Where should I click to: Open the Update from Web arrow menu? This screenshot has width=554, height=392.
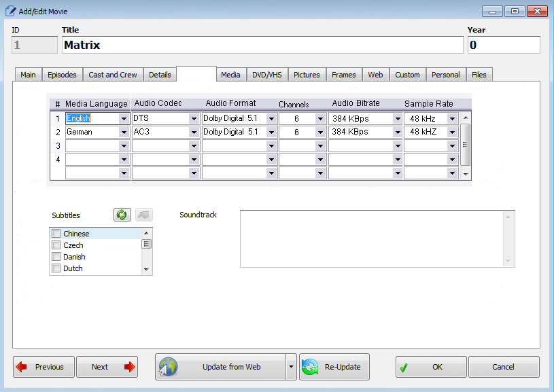(292, 367)
